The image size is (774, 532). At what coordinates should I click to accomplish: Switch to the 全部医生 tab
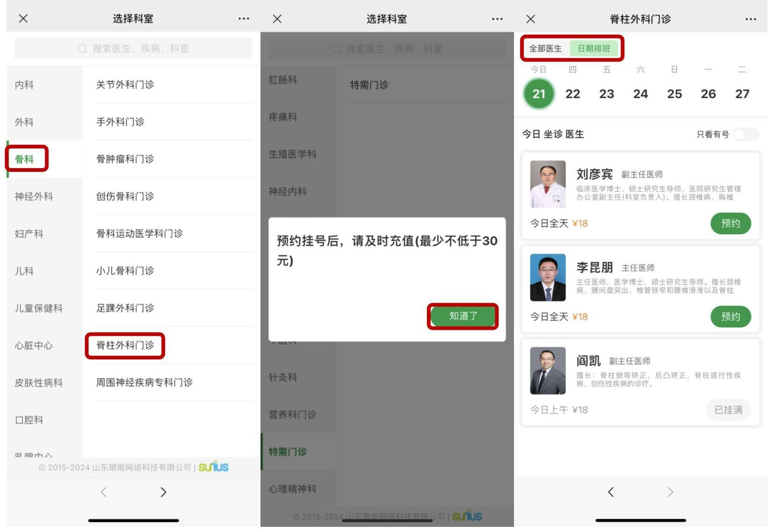point(546,48)
